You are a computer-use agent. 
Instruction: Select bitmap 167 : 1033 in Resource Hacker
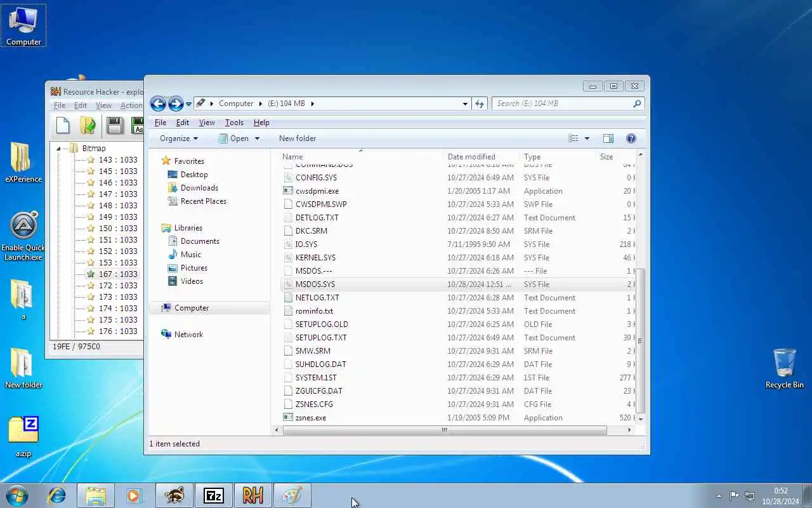[118, 274]
